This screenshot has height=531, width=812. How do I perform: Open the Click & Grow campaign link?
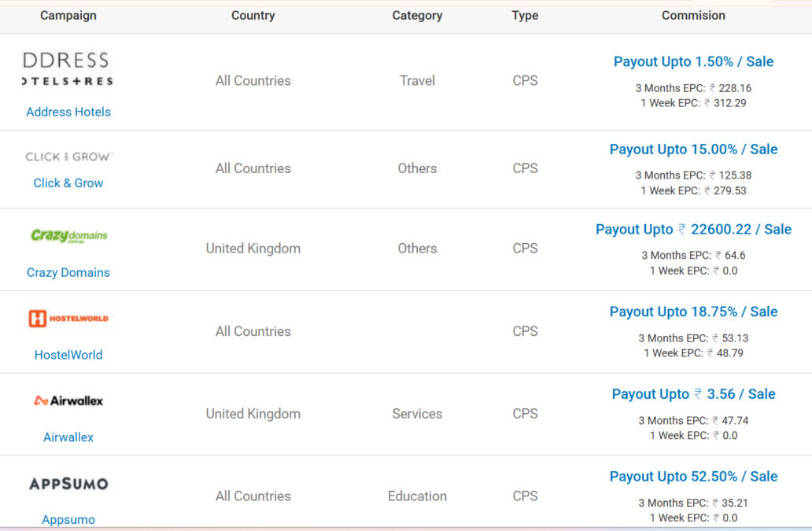[68, 183]
